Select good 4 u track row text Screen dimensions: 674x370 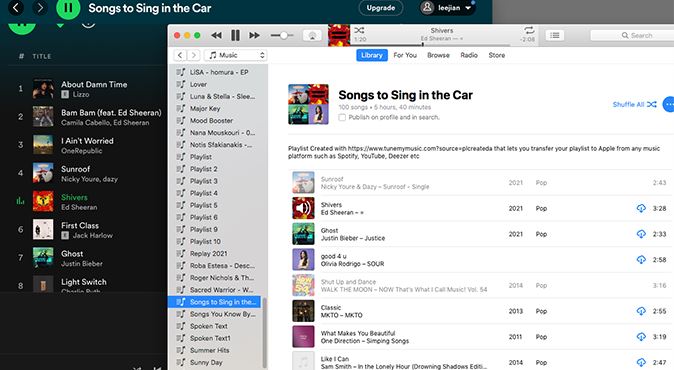pyautogui.click(x=352, y=260)
